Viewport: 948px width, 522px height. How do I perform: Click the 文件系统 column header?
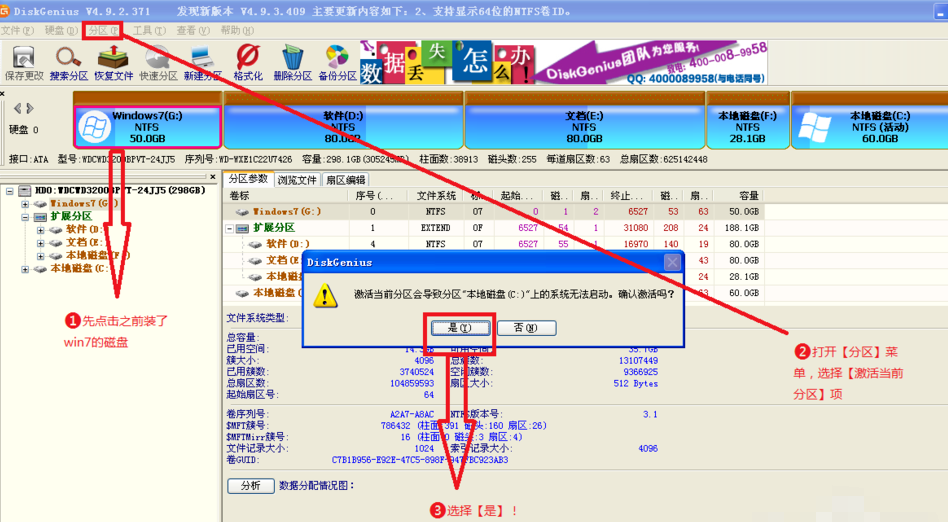pos(436,195)
